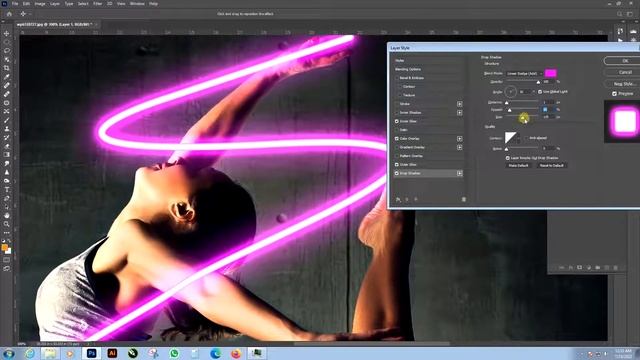Click the Spread value input field

pyautogui.click(x=548, y=110)
